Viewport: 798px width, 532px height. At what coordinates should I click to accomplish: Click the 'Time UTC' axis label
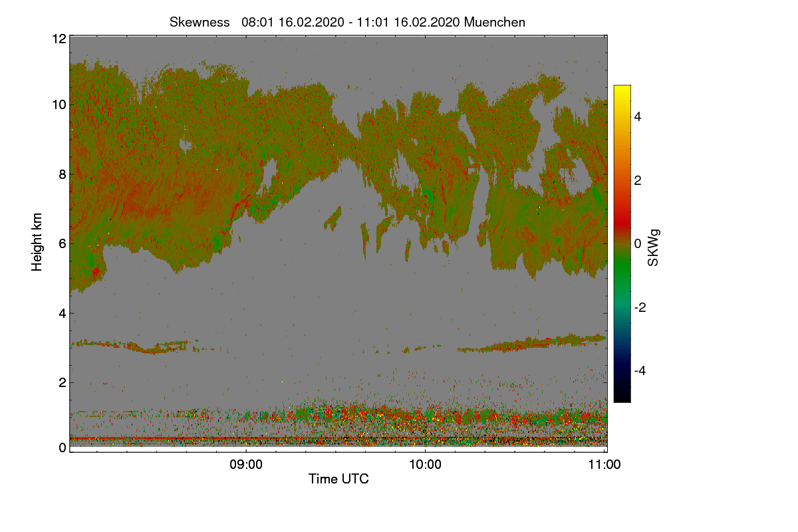tap(338, 479)
